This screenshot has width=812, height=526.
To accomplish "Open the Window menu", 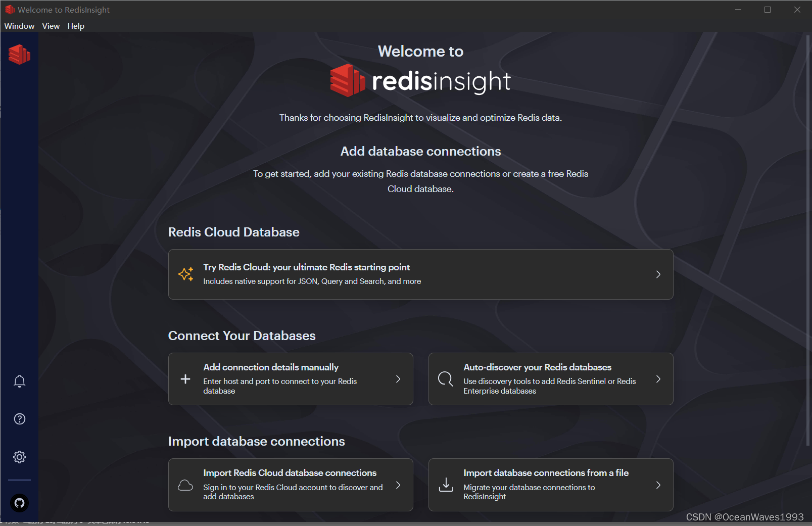I will 19,26.
